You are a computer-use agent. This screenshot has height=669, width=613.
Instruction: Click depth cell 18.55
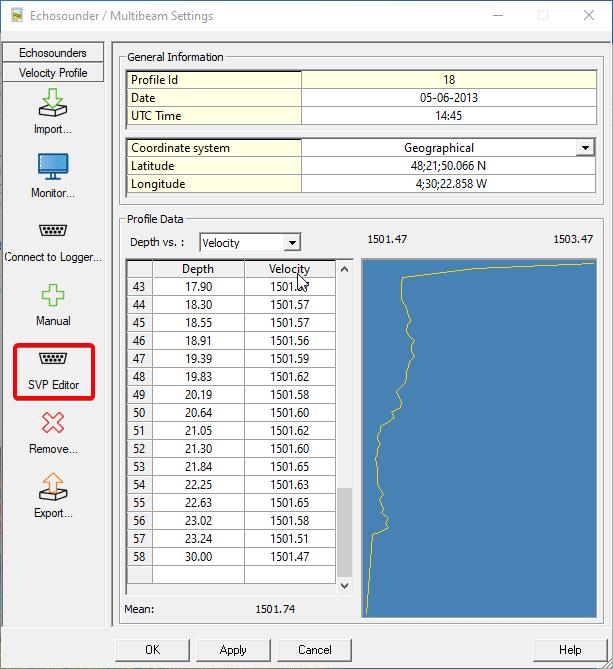(198, 323)
